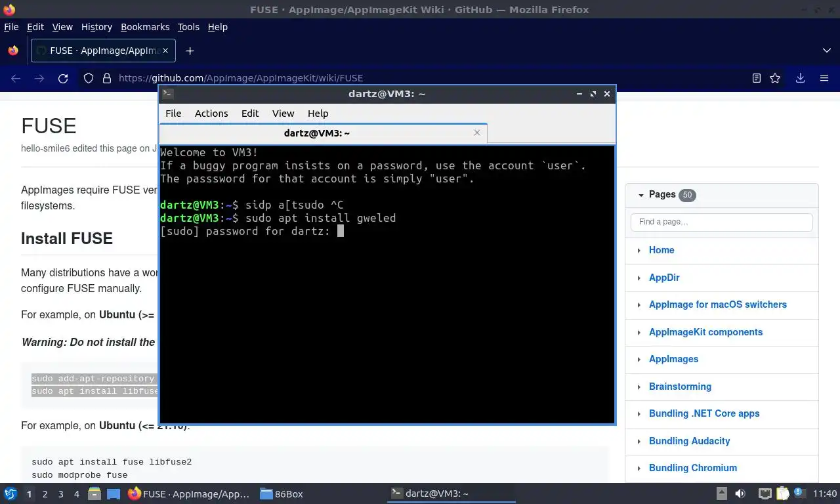Go forward with the right arrow icon
The width and height of the screenshot is (840, 504).
(39, 78)
